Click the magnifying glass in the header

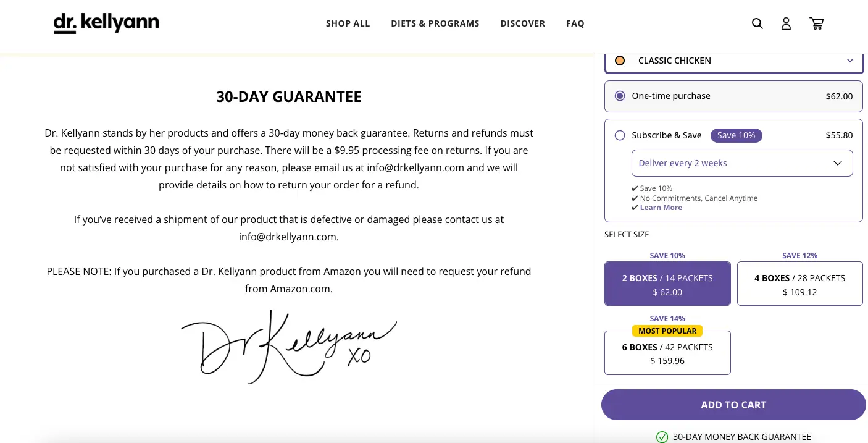(x=757, y=23)
